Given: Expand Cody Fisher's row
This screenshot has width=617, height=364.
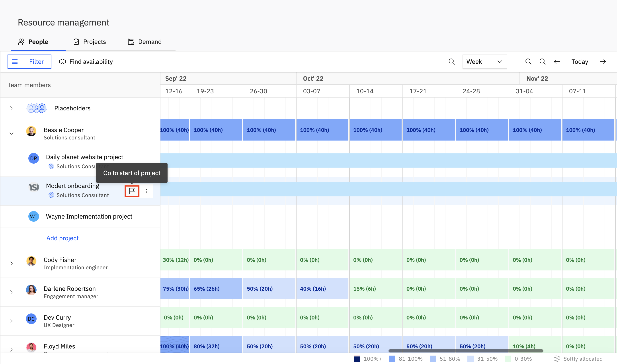Looking at the screenshot, I should click(12, 263).
